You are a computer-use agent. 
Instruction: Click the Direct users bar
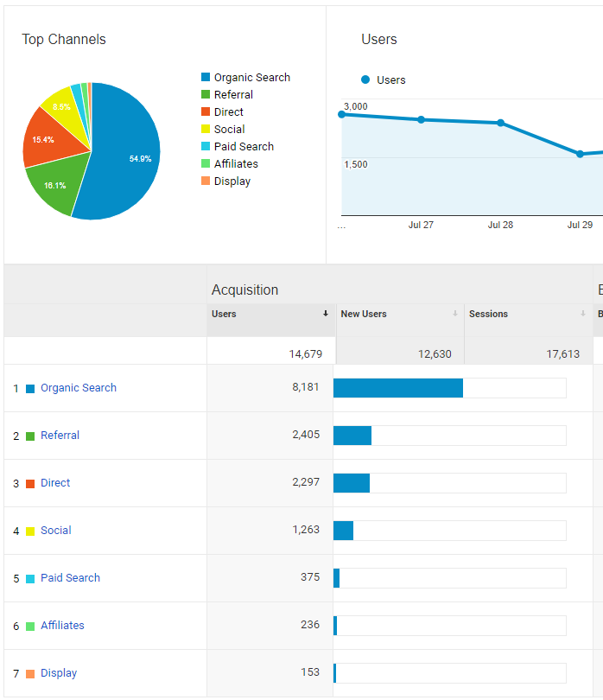[352, 483]
